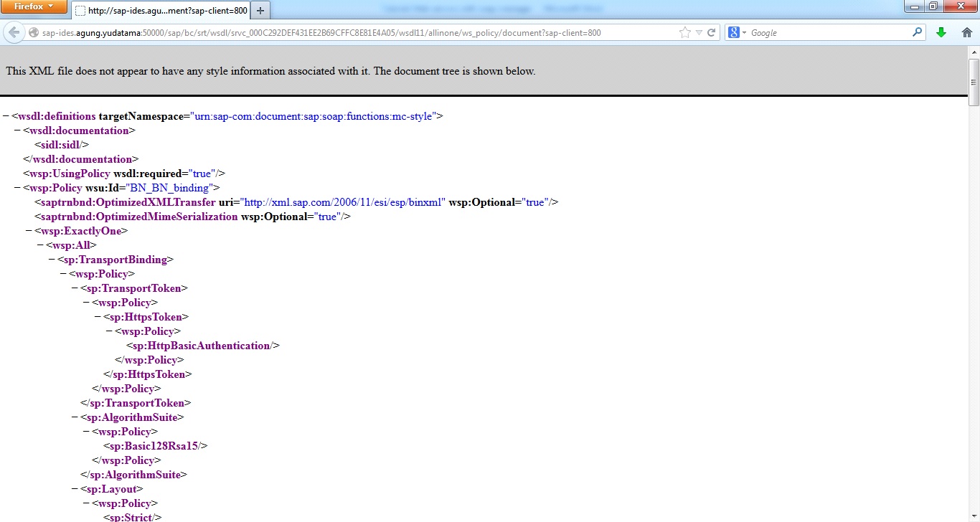Open the Firefox application menu

point(34,6)
